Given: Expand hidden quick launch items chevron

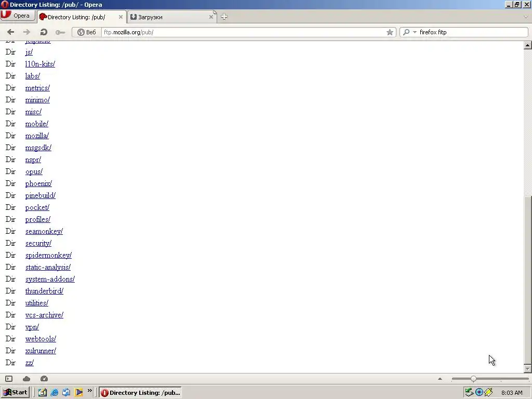Looking at the screenshot, I should pos(89,391).
